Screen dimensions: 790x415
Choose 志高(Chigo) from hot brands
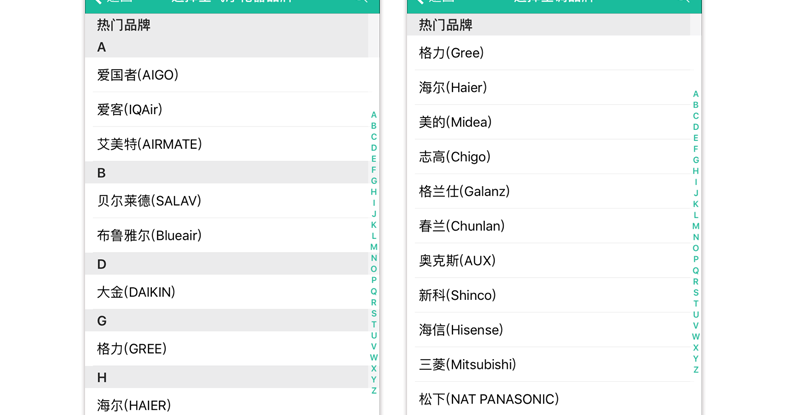point(455,157)
